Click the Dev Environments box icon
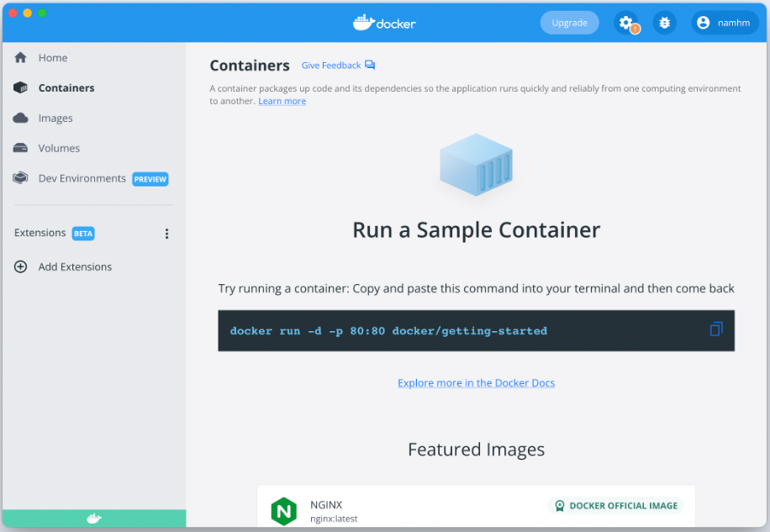 [x=21, y=177]
